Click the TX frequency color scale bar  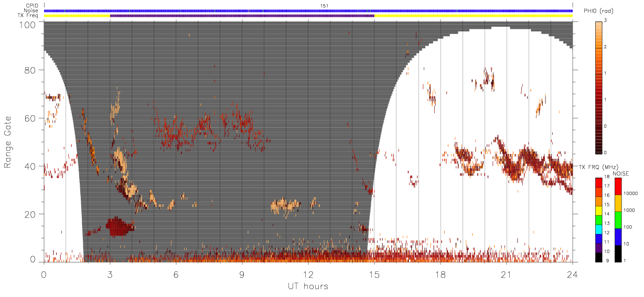coord(598,219)
